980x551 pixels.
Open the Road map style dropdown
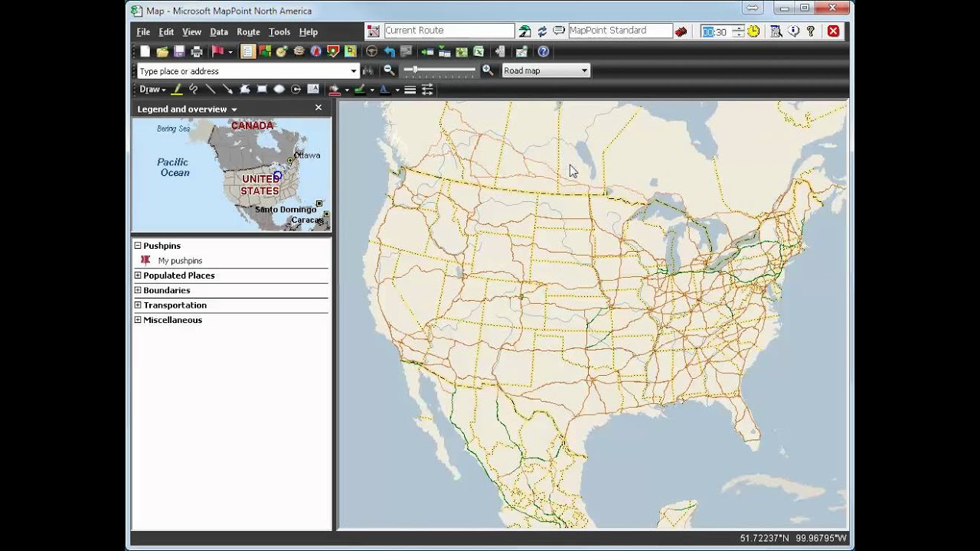tap(584, 70)
